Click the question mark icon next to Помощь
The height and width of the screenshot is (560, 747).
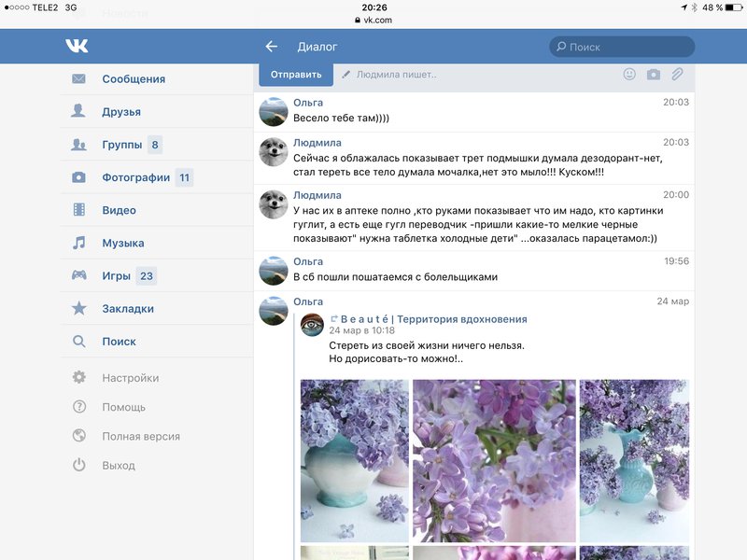point(79,407)
